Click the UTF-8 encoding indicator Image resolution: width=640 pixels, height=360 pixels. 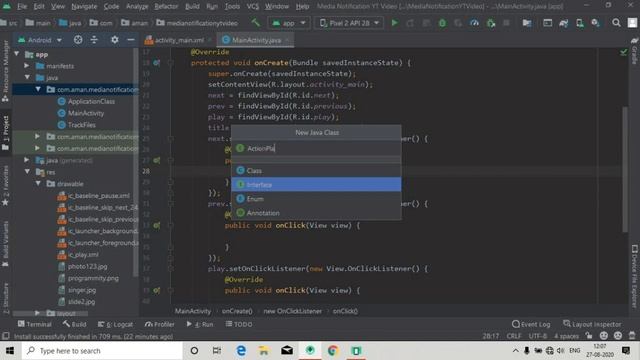[538, 336]
